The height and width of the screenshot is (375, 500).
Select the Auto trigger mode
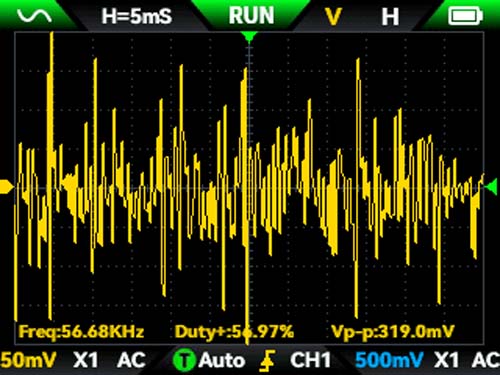[222, 360]
